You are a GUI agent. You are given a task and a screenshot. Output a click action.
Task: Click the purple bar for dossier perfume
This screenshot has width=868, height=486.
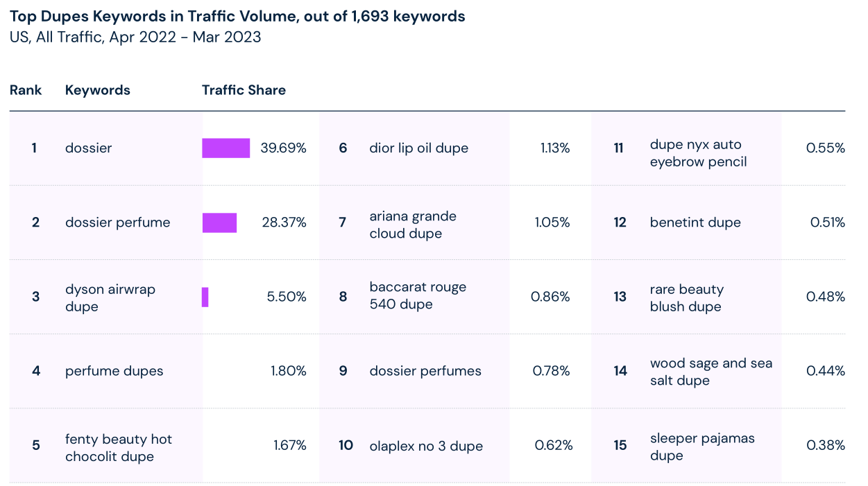pyautogui.click(x=219, y=223)
